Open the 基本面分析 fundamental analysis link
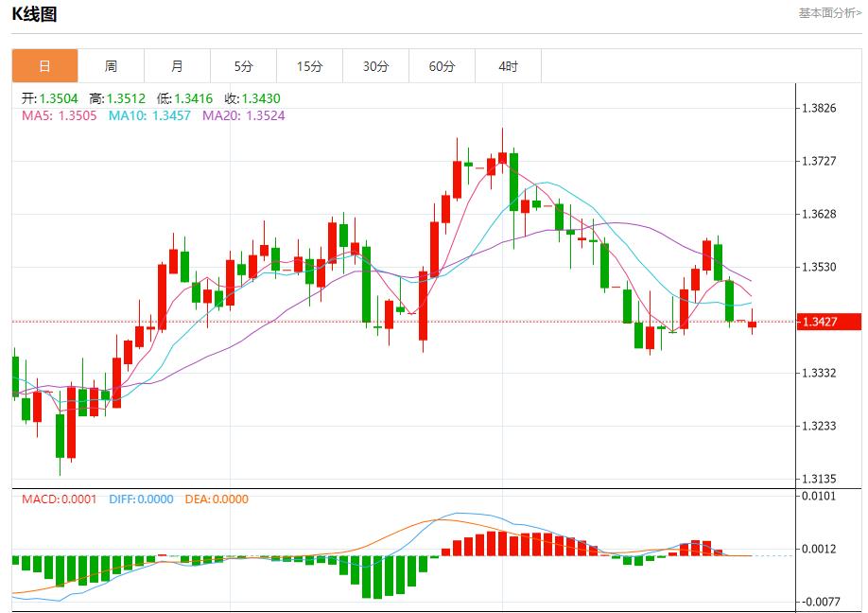The image size is (868, 613). 827,13
